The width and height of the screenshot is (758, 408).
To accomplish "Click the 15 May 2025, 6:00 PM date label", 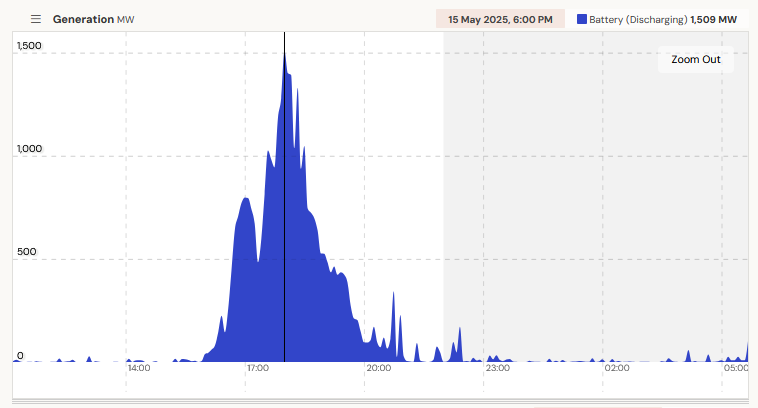I will (500, 19).
